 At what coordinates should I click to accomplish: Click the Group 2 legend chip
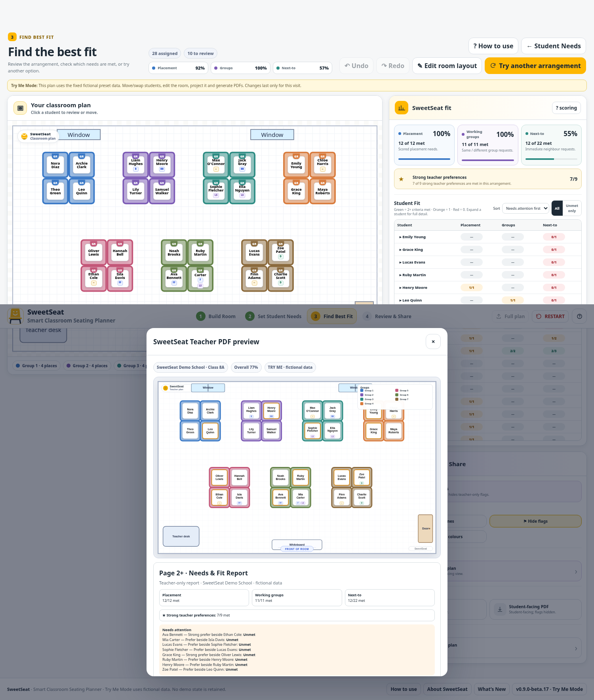87,366
